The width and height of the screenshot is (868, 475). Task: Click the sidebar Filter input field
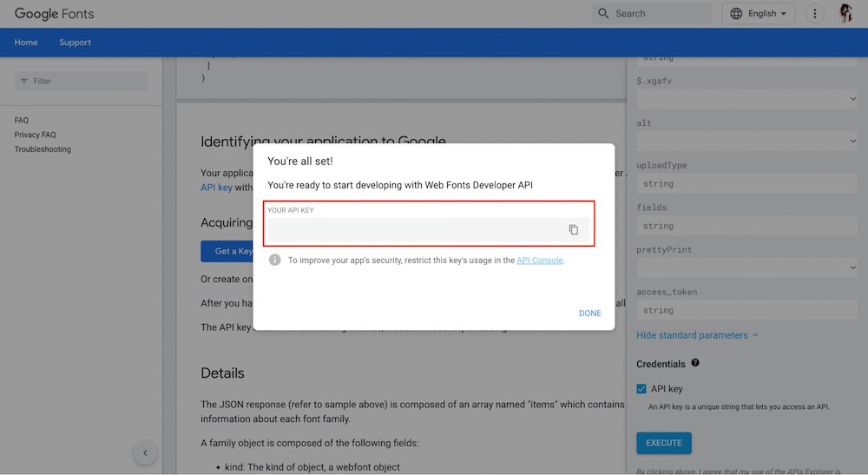[81, 81]
